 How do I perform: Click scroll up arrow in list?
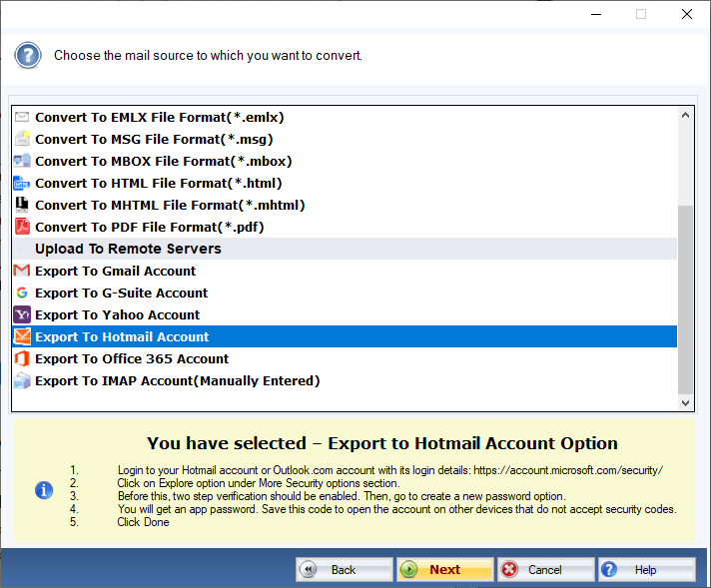click(685, 115)
